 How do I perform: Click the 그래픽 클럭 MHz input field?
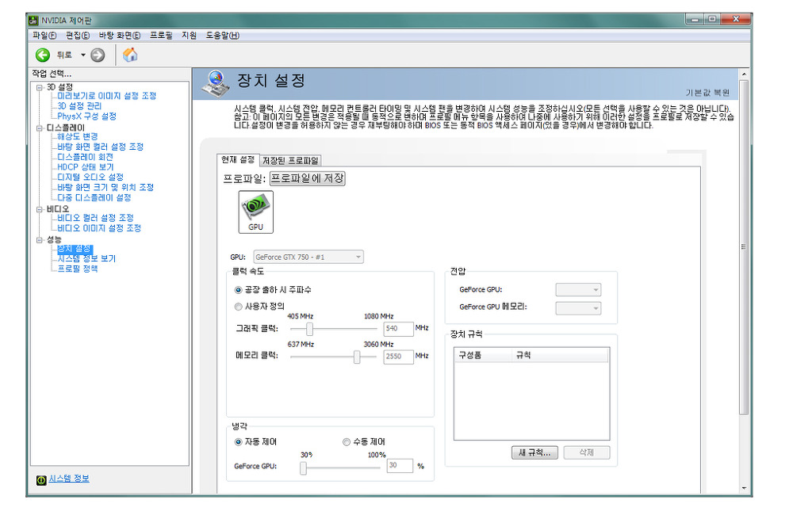[x=398, y=329]
